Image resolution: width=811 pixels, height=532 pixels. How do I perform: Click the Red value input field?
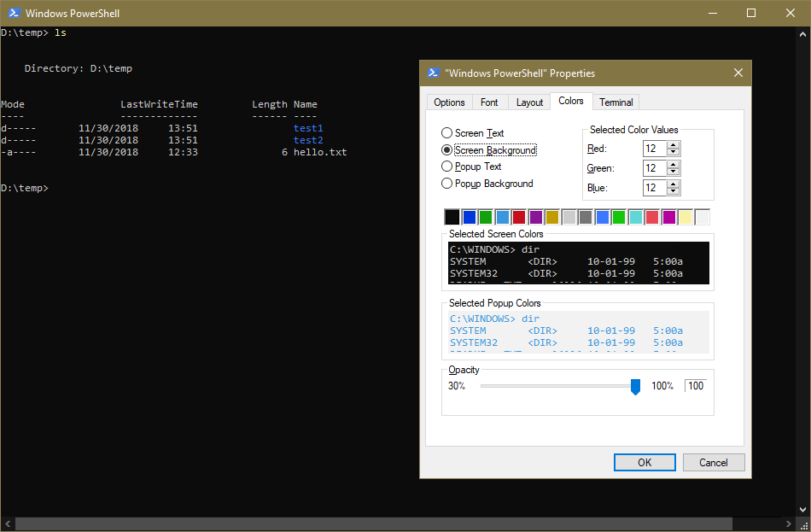[655, 149]
